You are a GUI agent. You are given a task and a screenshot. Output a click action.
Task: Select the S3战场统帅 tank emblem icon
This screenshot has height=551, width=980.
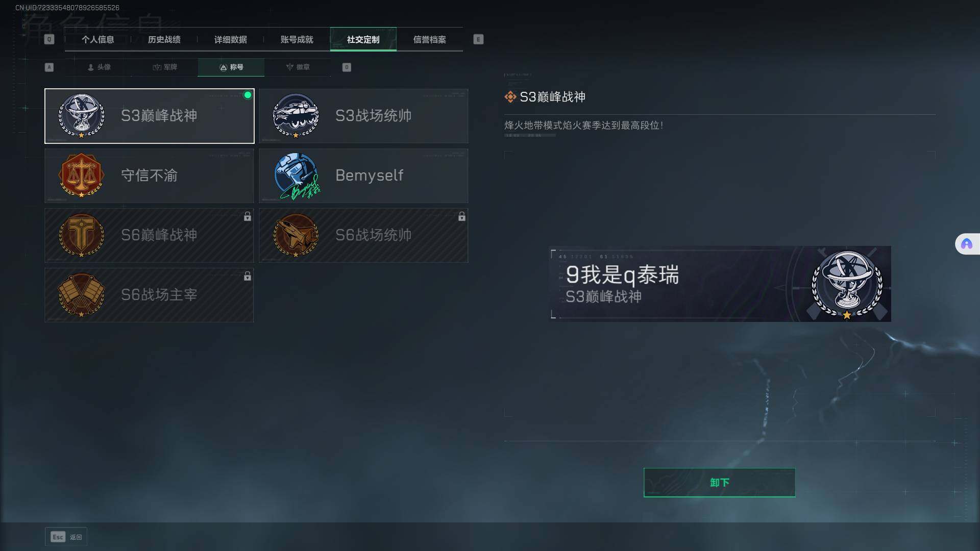click(296, 116)
